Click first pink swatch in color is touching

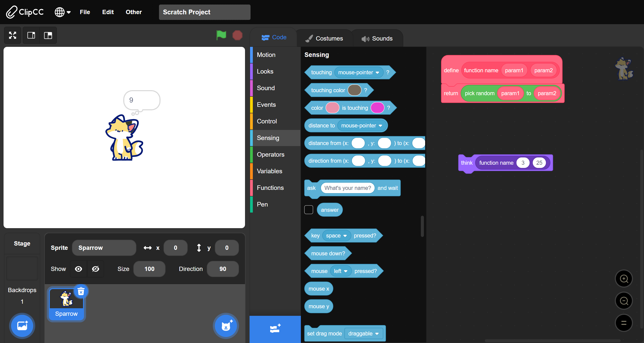[x=332, y=108]
